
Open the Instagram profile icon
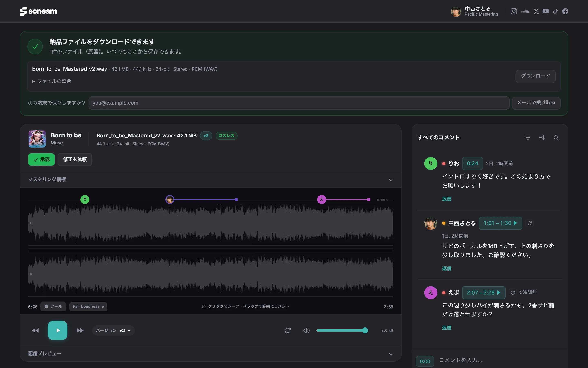(514, 11)
